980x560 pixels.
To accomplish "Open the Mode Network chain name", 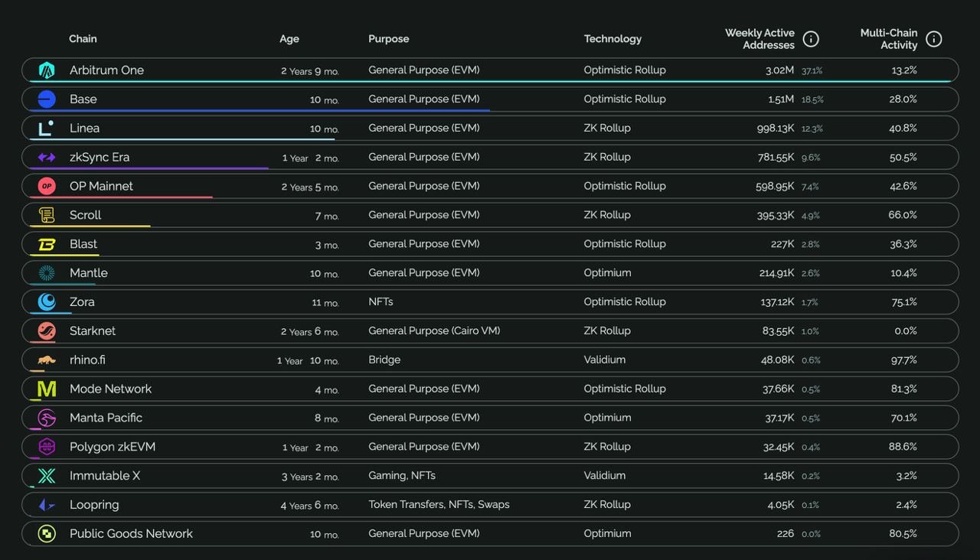I will [x=110, y=389].
